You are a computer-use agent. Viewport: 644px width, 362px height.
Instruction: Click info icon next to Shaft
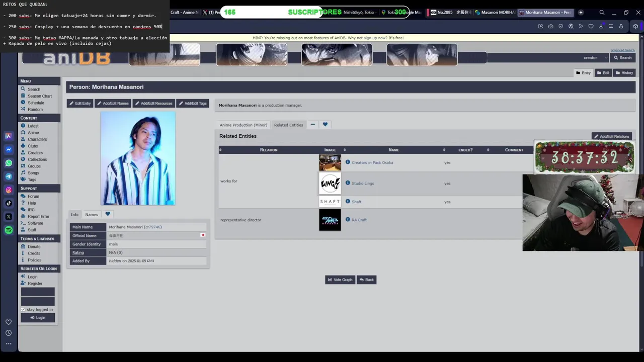348,201
